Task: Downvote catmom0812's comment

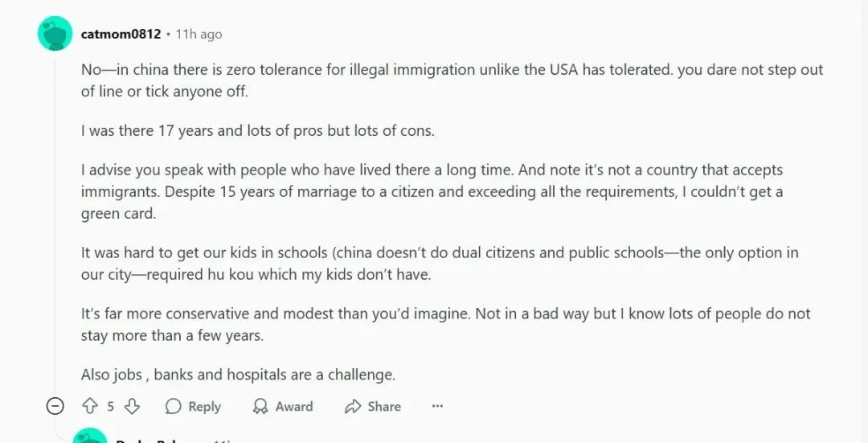Action: (x=133, y=406)
